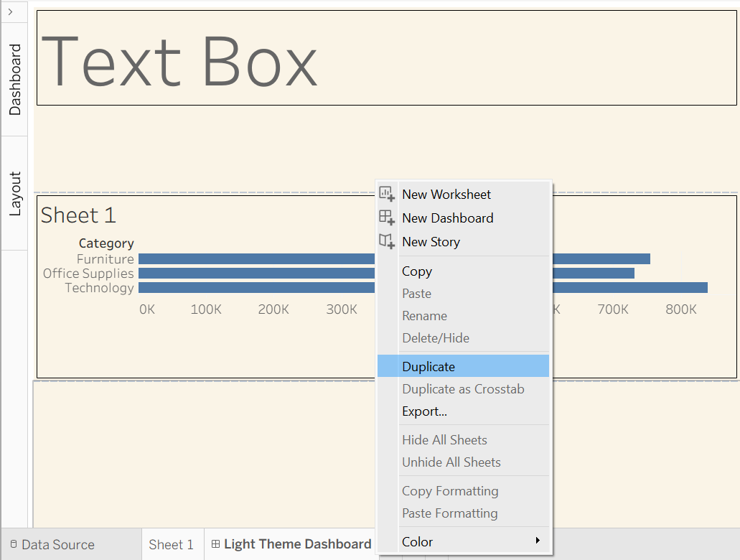The width and height of the screenshot is (740, 560).
Task: Switch to the Sheet 1 tab
Action: point(171,545)
